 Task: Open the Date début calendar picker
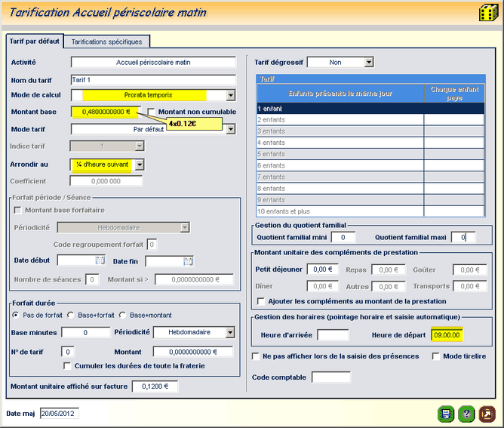point(100,261)
